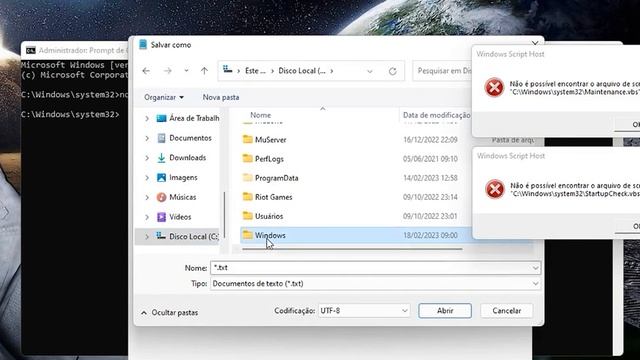Viewport: 640px width, 360px height.
Task: Click the drive icon in the address bar
Action: (227, 70)
